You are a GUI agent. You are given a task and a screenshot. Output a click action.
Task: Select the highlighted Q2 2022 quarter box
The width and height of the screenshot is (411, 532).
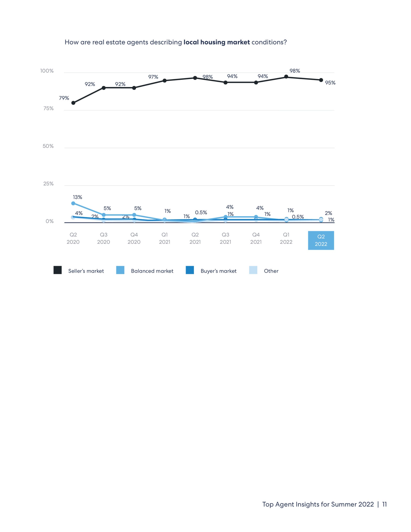pyautogui.click(x=321, y=240)
